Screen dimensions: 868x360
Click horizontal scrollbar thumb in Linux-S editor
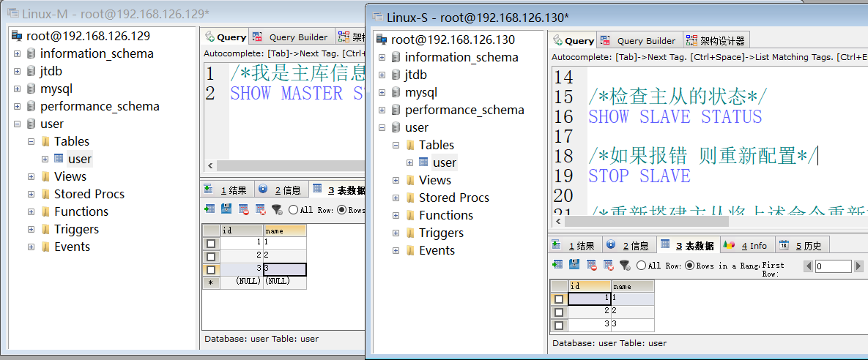tap(646, 221)
